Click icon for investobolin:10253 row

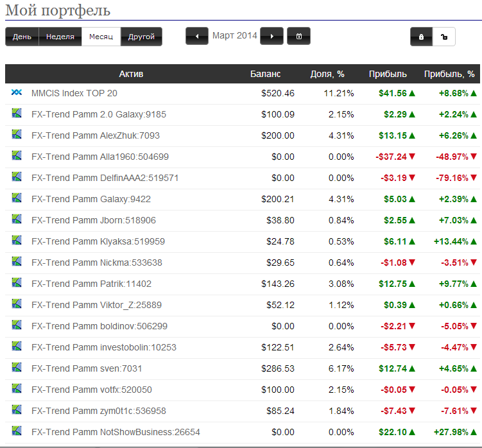tap(17, 347)
